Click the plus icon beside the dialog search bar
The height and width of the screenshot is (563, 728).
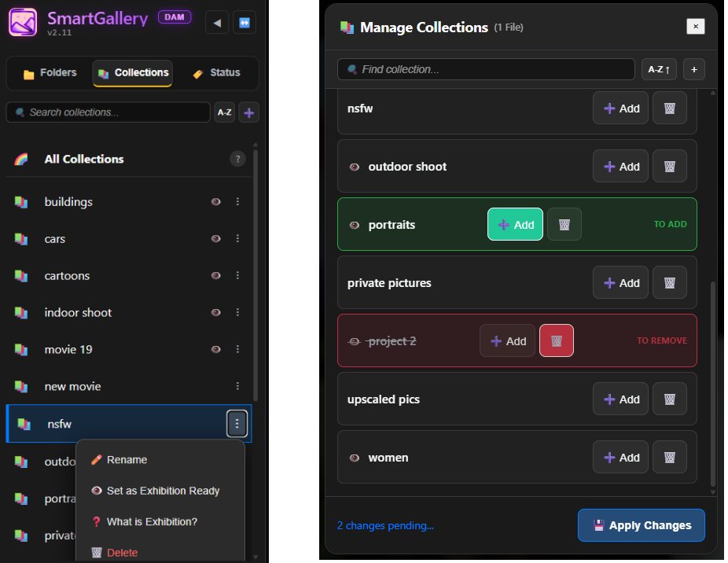pos(693,69)
